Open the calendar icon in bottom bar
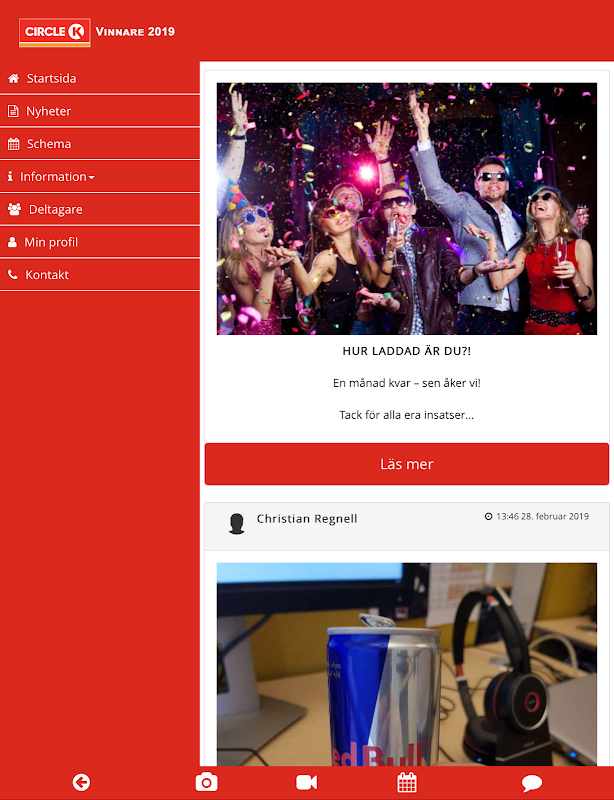Viewport: 614px width, 800px height. 407,782
